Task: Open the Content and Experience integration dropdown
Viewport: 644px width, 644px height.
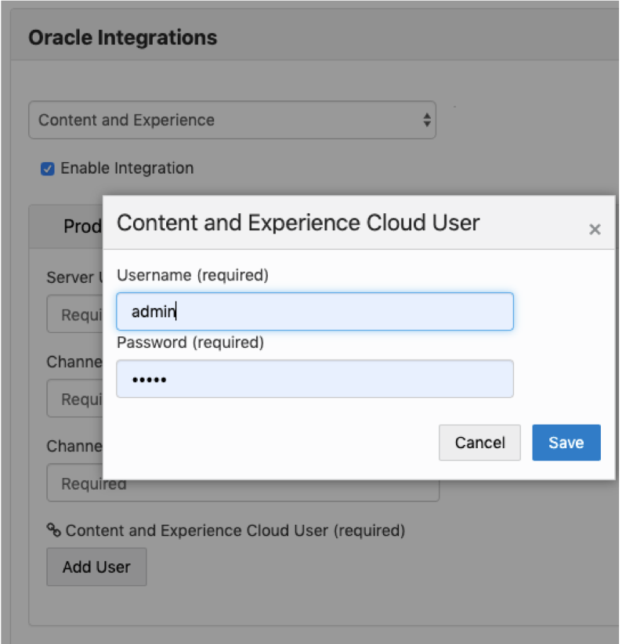Action: pos(232,119)
